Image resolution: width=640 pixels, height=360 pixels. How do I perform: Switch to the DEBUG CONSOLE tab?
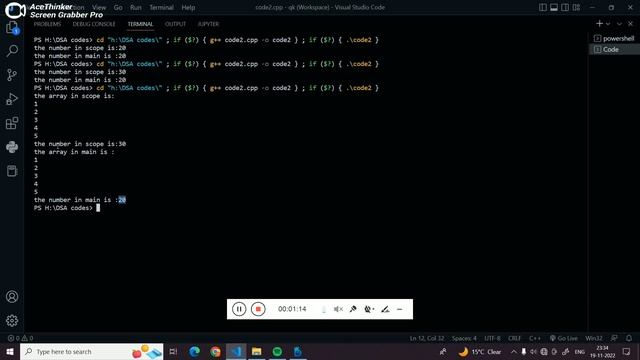pyautogui.click(x=94, y=24)
